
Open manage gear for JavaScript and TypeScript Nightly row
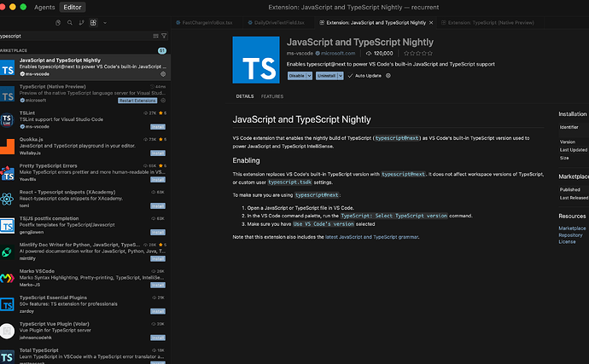tap(163, 74)
